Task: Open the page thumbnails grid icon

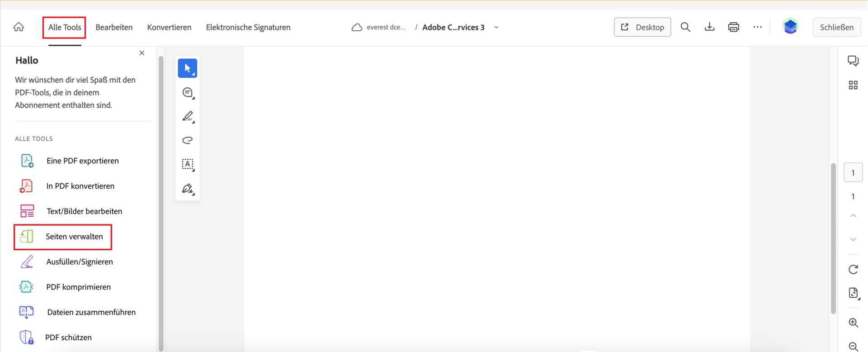Action: click(x=853, y=85)
